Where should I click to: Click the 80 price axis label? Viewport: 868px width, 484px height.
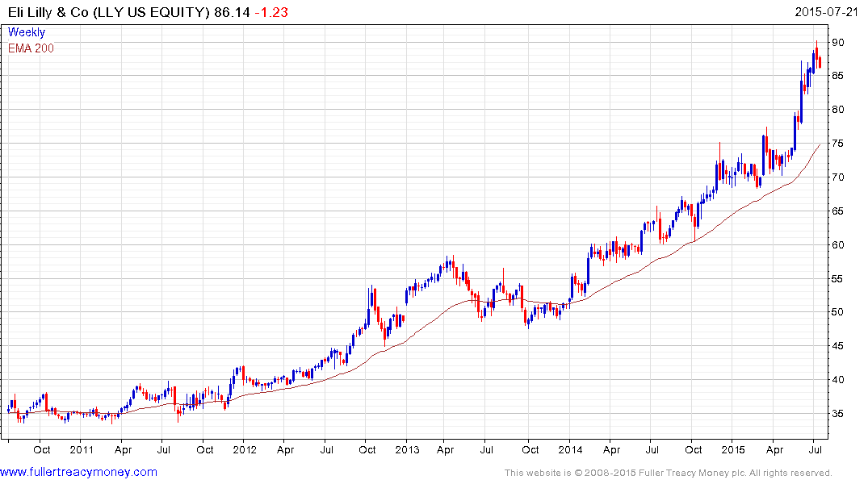[837, 110]
